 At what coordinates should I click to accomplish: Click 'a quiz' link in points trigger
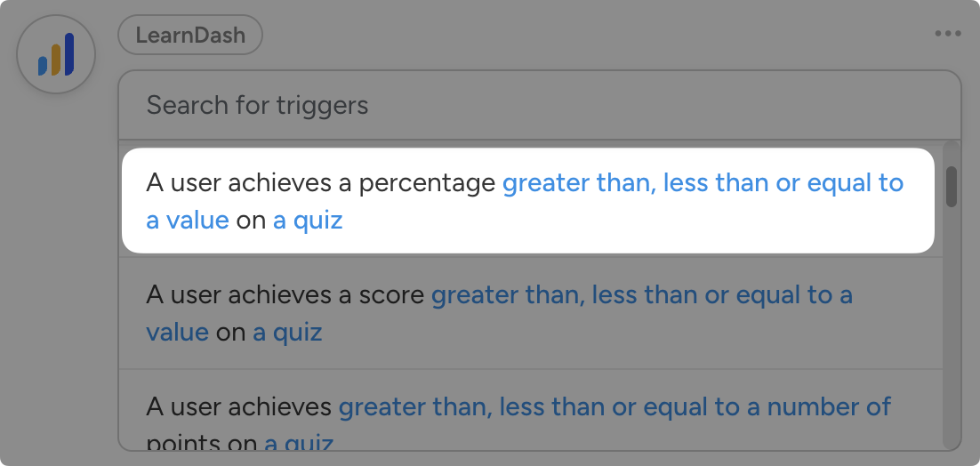pyautogui.click(x=299, y=443)
